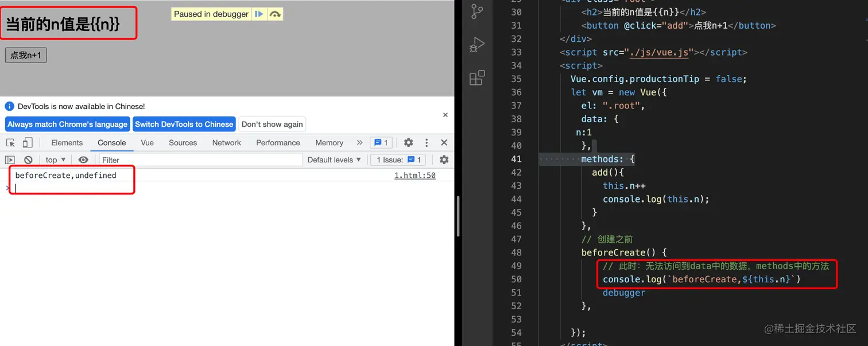
Task: Close the DevTools panel
Action: (x=444, y=142)
